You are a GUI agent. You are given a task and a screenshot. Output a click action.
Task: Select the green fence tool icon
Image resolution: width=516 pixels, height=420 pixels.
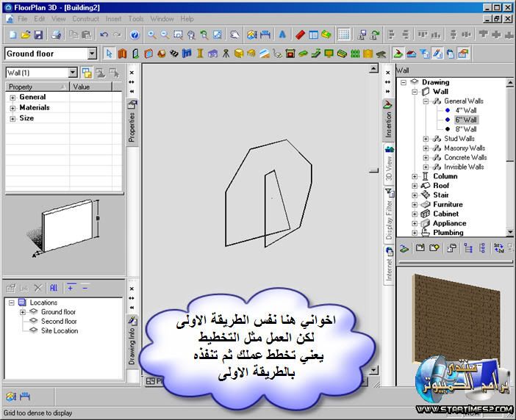point(355,54)
